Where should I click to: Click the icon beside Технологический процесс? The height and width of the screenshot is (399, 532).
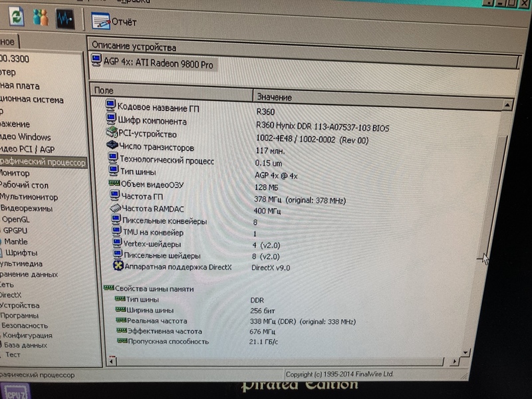click(113, 158)
